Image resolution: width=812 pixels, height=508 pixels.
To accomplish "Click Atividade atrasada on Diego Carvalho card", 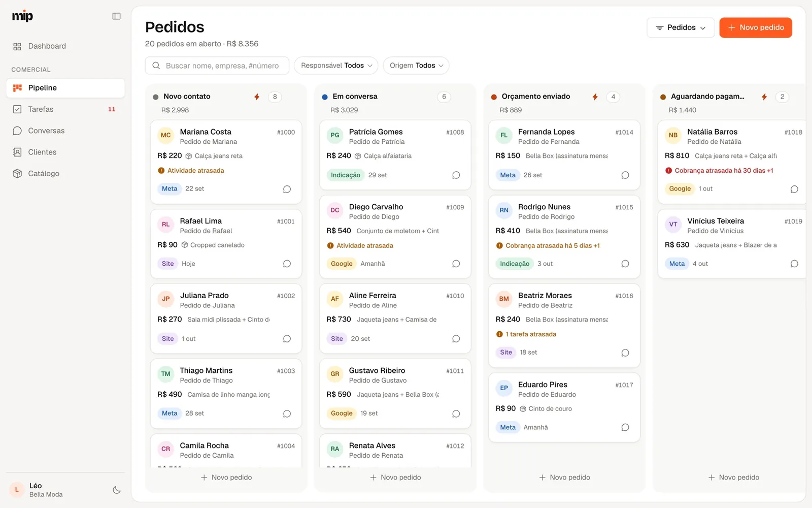I will (x=360, y=245).
